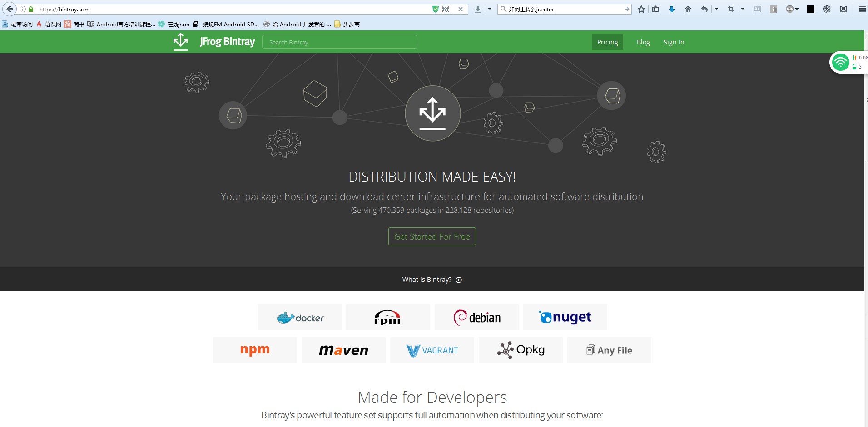Go to the browser home page
Image resolution: width=868 pixels, height=427 pixels.
[688, 9]
